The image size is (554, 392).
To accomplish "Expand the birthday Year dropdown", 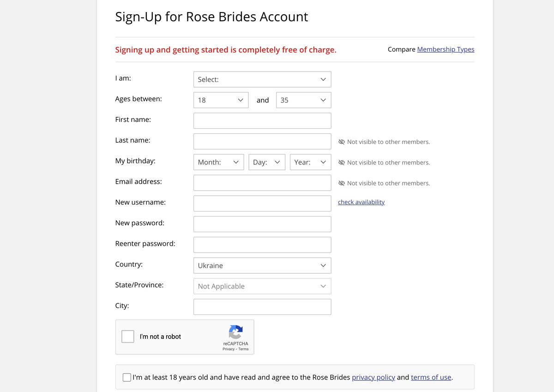I will click(x=310, y=162).
